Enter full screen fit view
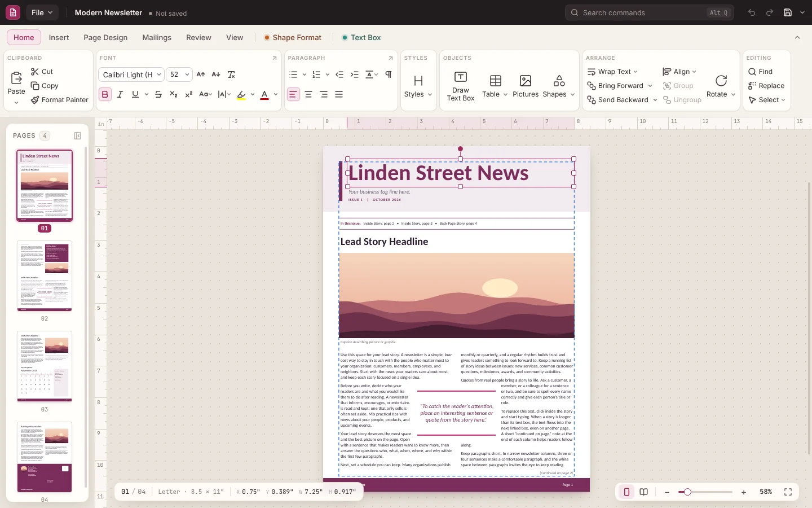The width and height of the screenshot is (812, 508). click(x=788, y=492)
